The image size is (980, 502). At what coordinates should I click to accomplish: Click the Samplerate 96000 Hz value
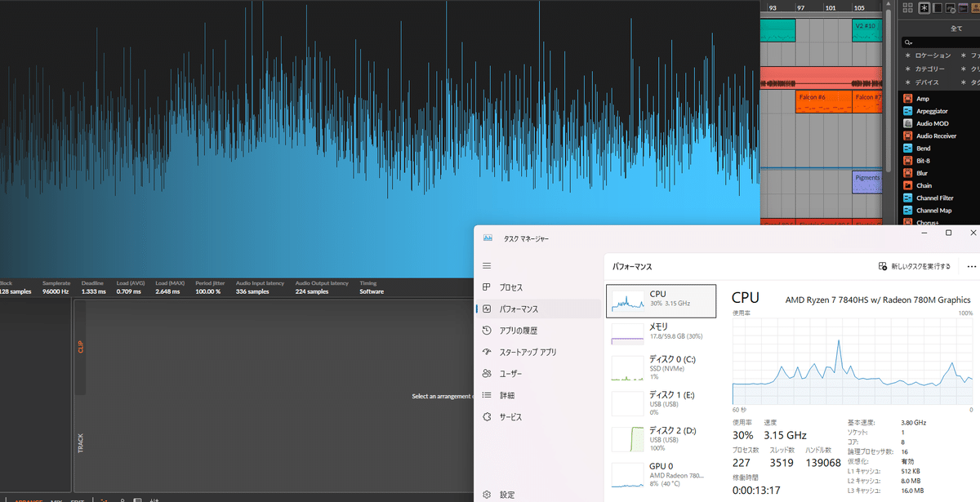(x=57, y=291)
